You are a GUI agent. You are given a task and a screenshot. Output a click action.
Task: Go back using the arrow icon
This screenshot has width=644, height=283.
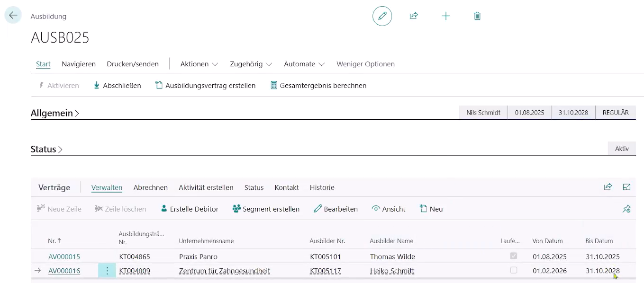[13, 16]
